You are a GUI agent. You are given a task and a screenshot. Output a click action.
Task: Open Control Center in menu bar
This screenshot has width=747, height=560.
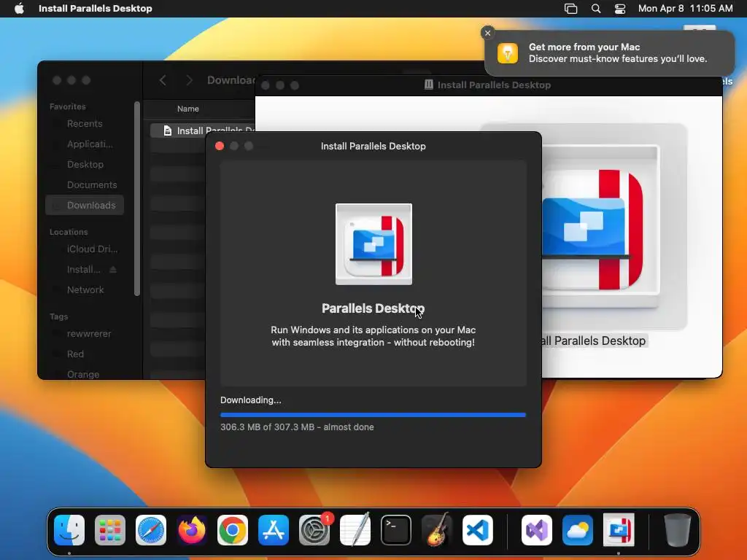coord(620,9)
